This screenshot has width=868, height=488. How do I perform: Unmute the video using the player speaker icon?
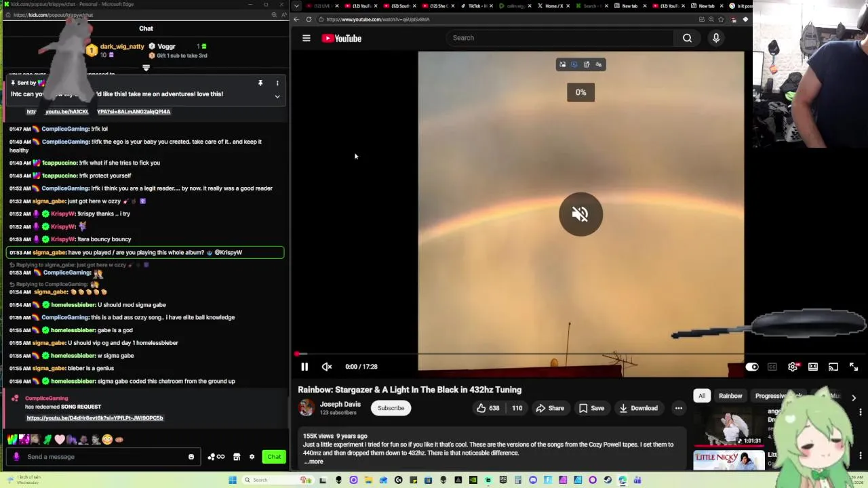[x=327, y=367]
